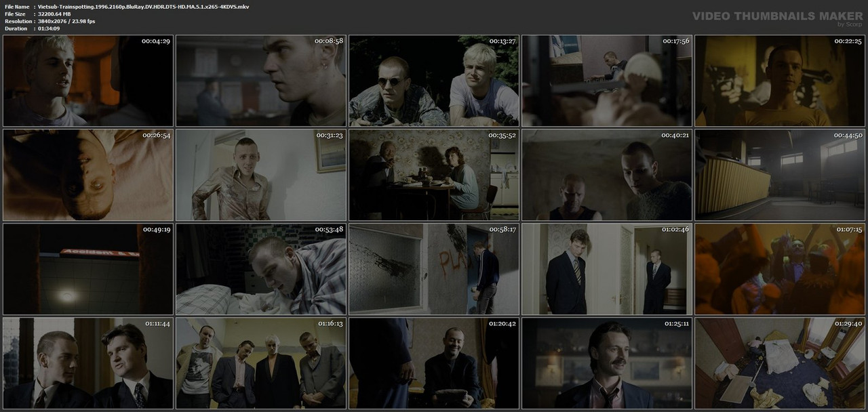868x412 pixels.
Task: Select the graffiti wall frame at 00:58:17
Action: (x=434, y=269)
